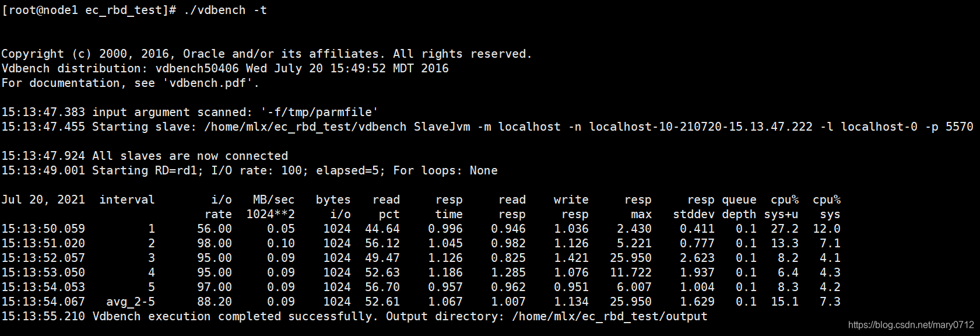Click the 'interval' column header

point(127,199)
